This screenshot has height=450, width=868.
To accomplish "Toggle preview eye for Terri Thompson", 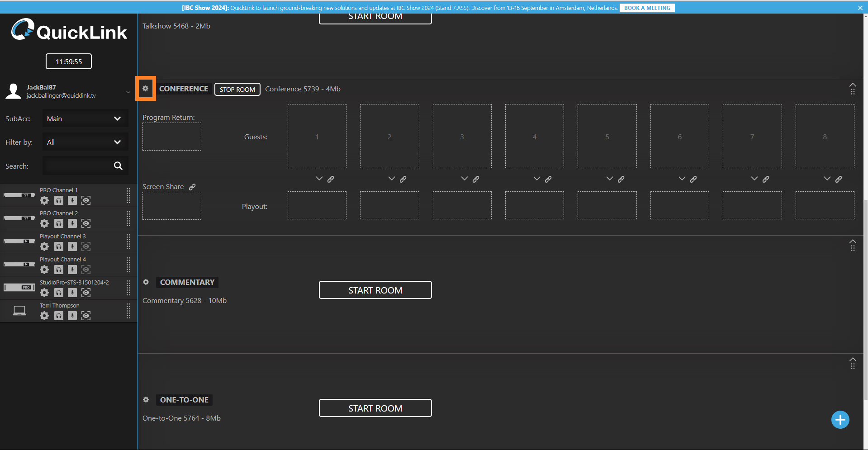I will [86, 316].
